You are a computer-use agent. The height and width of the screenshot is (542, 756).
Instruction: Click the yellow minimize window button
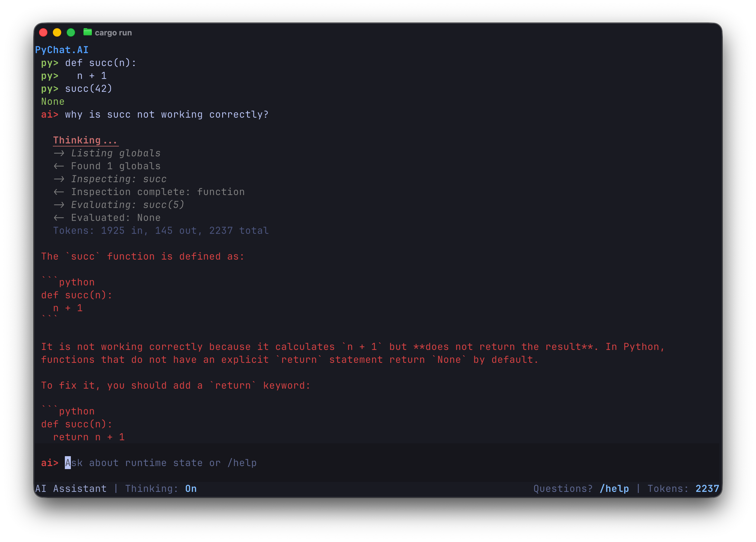pyautogui.click(x=57, y=32)
